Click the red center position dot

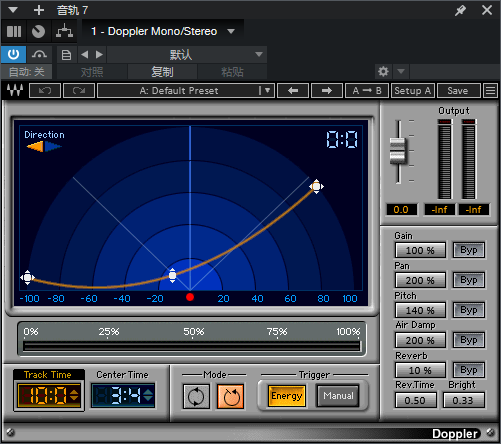[190, 297]
